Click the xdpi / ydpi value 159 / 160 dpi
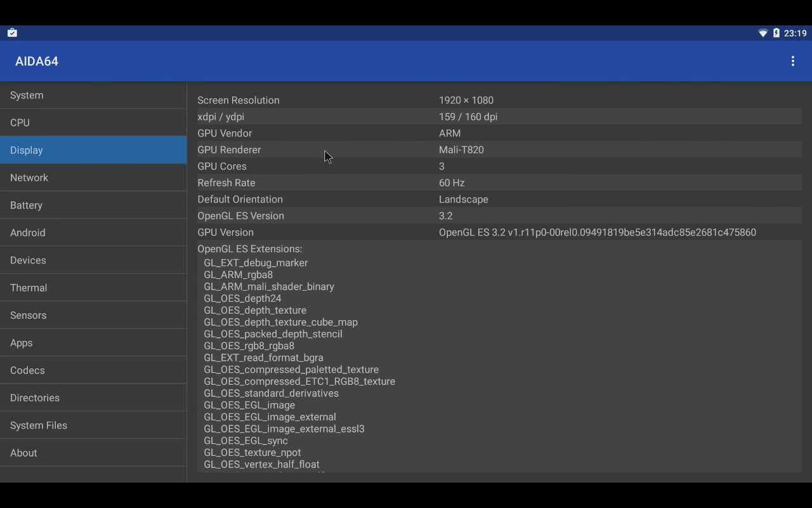Image resolution: width=812 pixels, height=508 pixels. click(x=468, y=117)
